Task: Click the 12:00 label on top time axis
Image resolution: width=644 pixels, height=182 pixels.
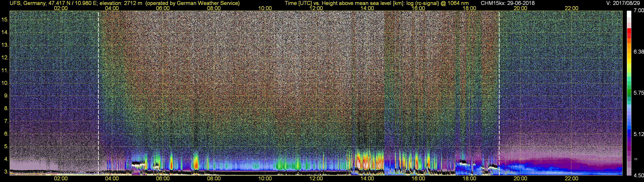Action: point(316,8)
